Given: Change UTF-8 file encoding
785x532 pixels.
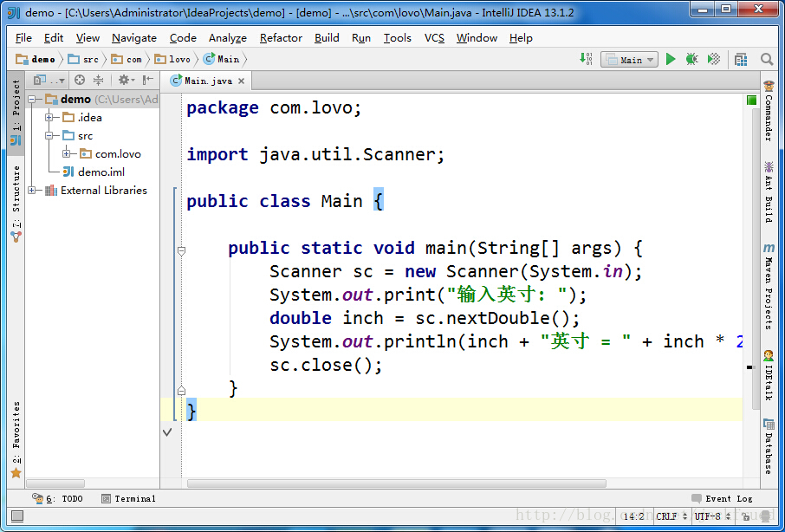Looking at the screenshot, I should [x=713, y=516].
